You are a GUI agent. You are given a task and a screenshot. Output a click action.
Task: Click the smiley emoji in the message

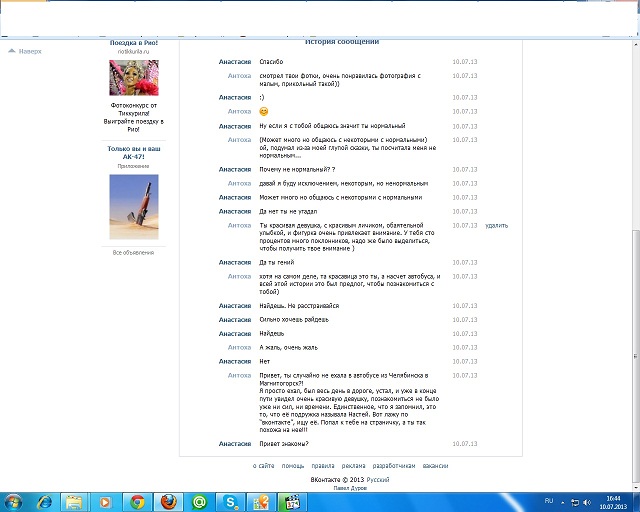click(x=263, y=111)
